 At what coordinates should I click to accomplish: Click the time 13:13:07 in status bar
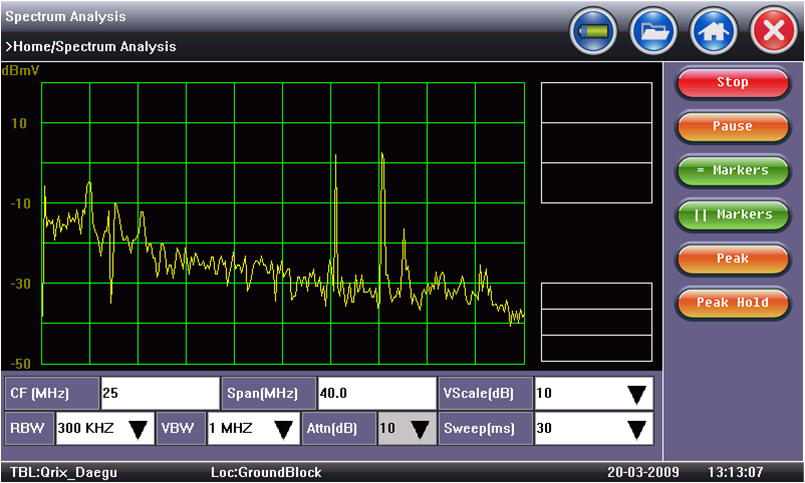point(736,472)
